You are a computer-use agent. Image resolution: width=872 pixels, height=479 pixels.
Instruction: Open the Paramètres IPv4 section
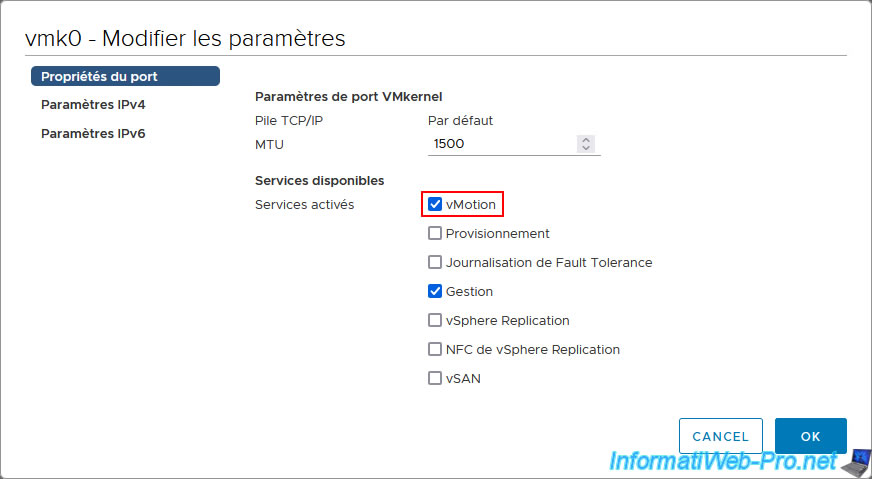pyautogui.click(x=93, y=105)
